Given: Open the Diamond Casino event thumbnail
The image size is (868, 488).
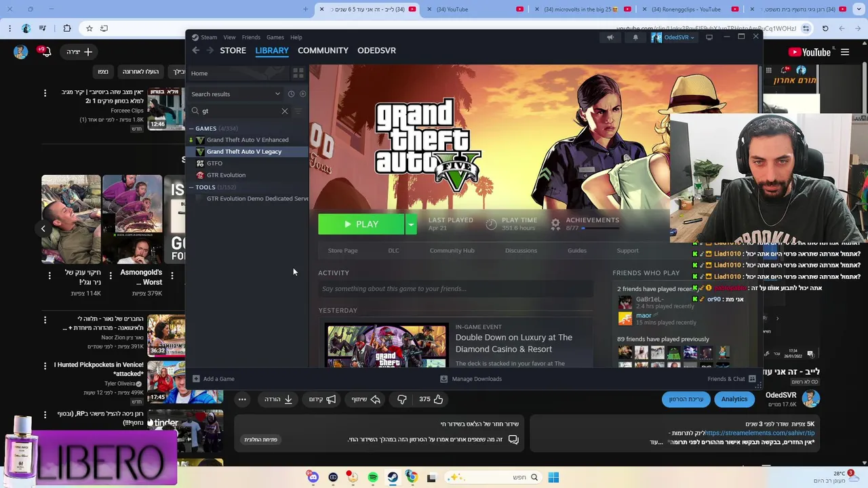Looking at the screenshot, I should (386, 346).
